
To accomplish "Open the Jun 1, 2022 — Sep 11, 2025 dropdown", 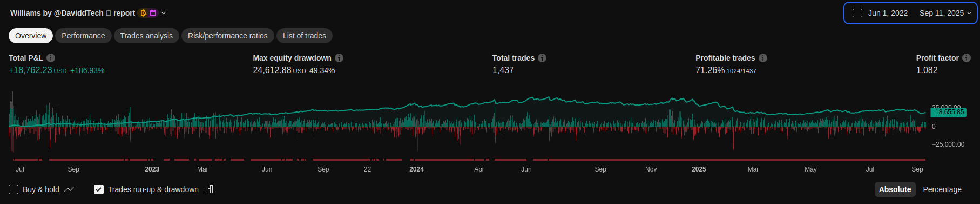I will (x=910, y=13).
